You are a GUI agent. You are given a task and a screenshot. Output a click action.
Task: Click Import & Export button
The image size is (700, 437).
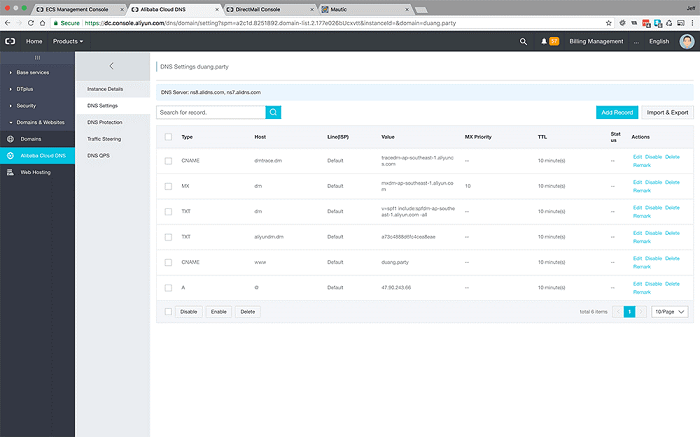(x=667, y=112)
